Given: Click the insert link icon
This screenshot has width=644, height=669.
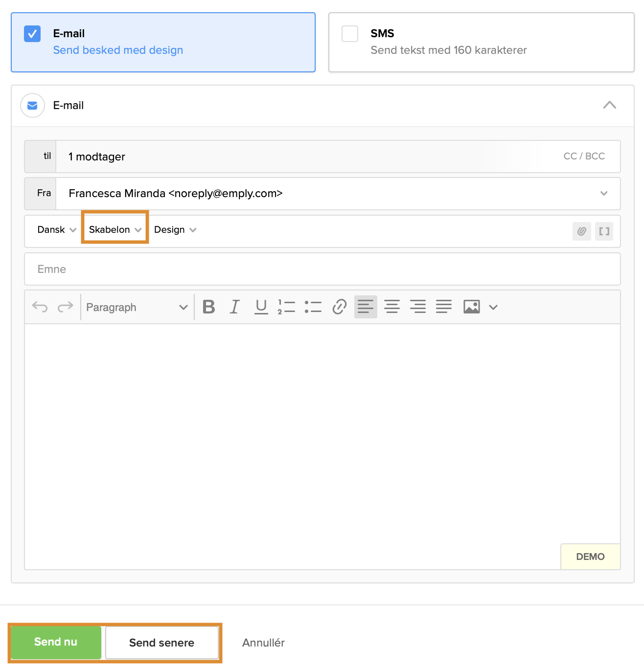Looking at the screenshot, I should [x=339, y=307].
